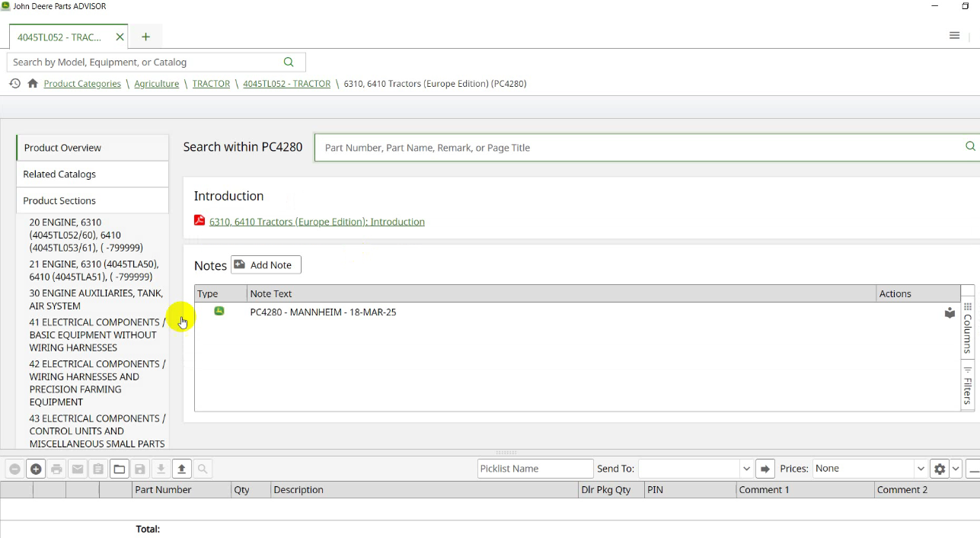980x538 pixels.
Task: Open a picklist with the folder icon
Action: [120, 469]
